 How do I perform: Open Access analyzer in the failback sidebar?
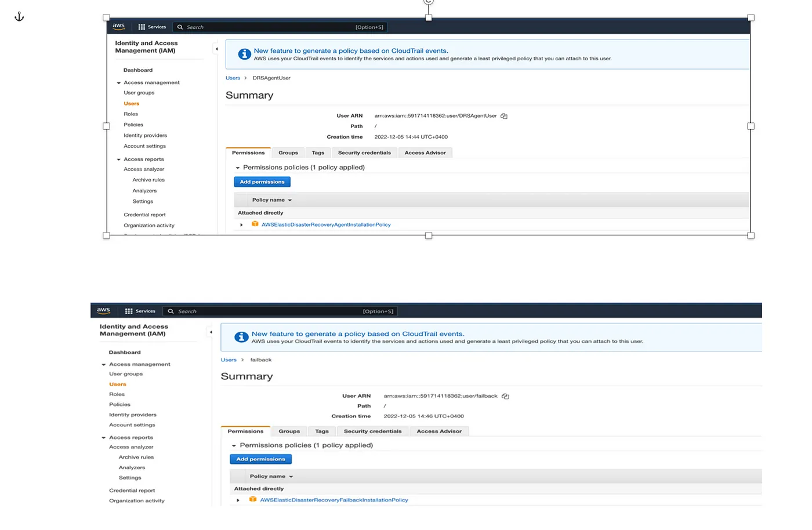(x=131, y=447)
